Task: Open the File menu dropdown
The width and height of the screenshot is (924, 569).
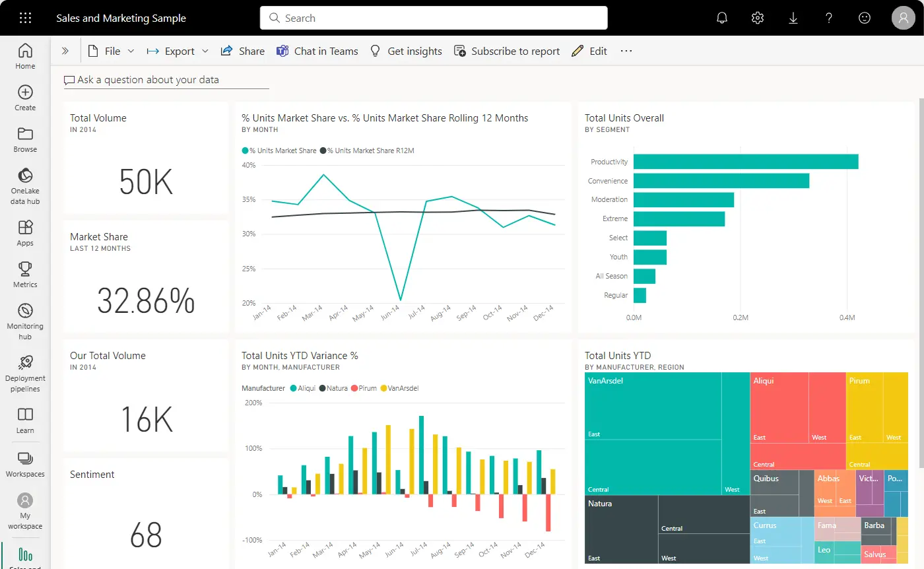Action: click(111, 51)
